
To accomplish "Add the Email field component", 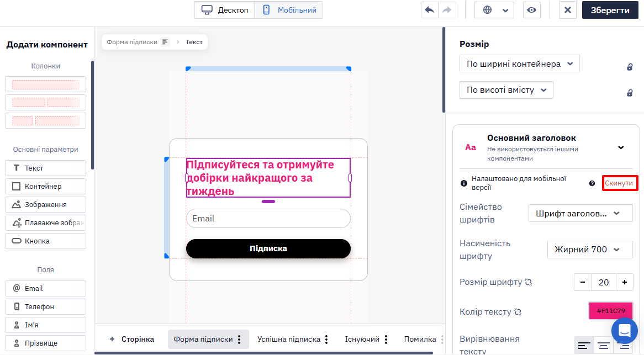I will (x=46, y=289).
